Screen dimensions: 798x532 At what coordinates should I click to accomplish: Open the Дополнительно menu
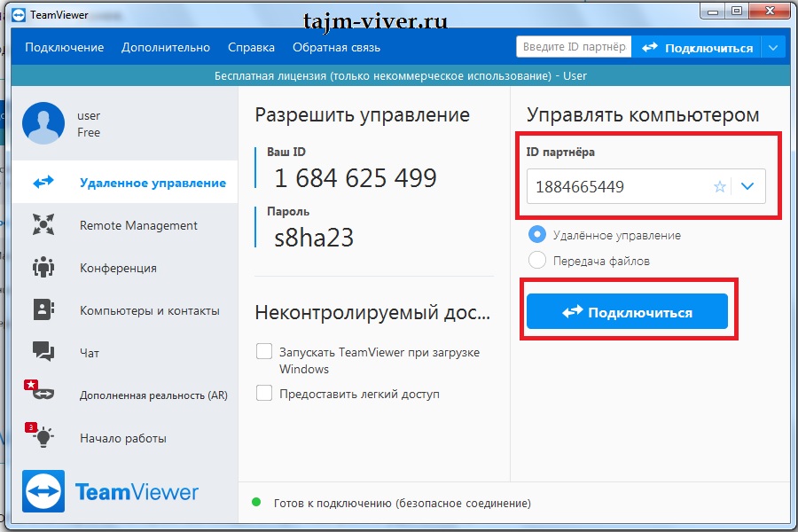(x=166, y=47)
